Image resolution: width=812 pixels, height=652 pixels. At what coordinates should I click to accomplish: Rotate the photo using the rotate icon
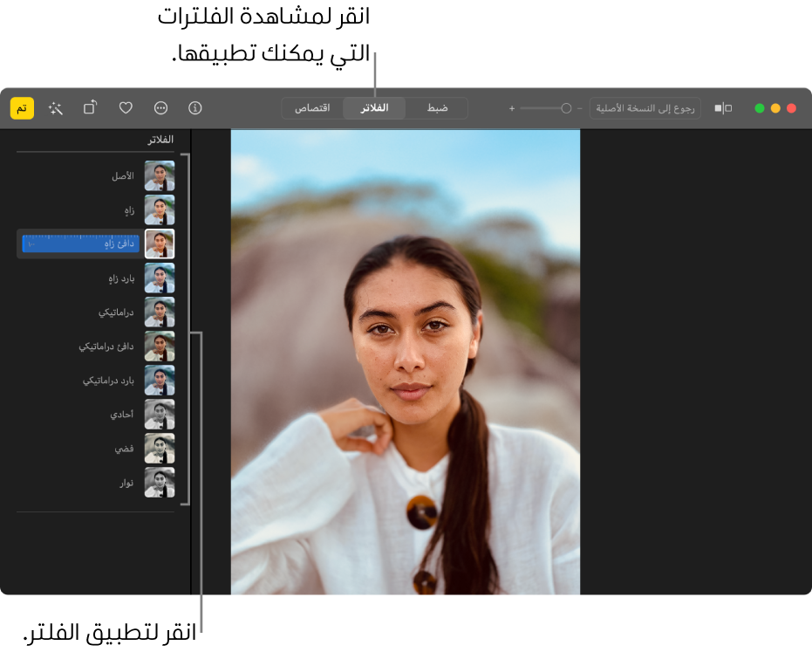tap(91, 108)
